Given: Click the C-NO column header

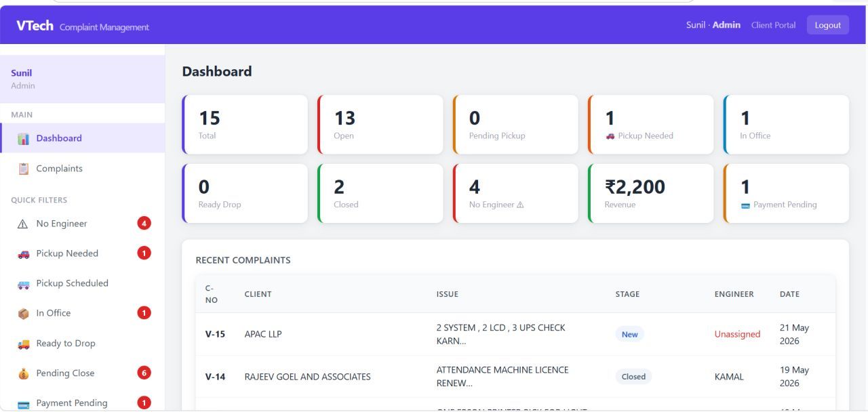Looking at the screenshot, I should pyautogui.click(x=212, y=294).
